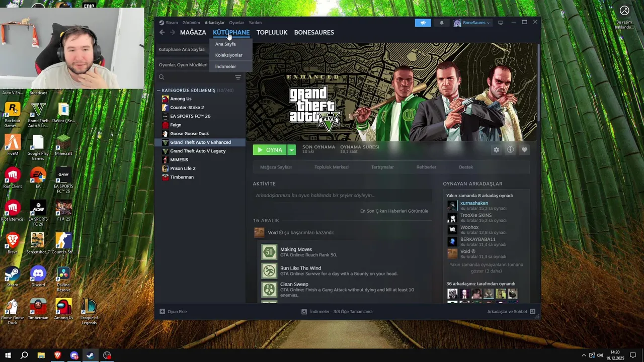
Task: Click the Steam icon in the taskbar
Action: click(x=91, y=355)
